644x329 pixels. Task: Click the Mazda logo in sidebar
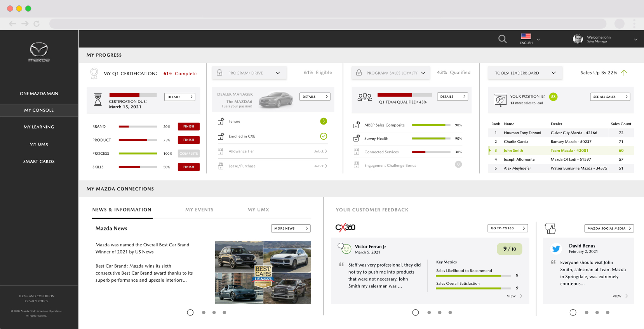(x=39, y=52)
